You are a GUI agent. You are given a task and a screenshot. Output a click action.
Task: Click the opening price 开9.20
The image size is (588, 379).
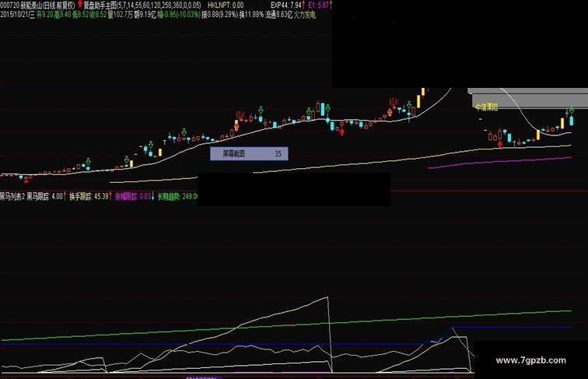click(x=44, y=15)
